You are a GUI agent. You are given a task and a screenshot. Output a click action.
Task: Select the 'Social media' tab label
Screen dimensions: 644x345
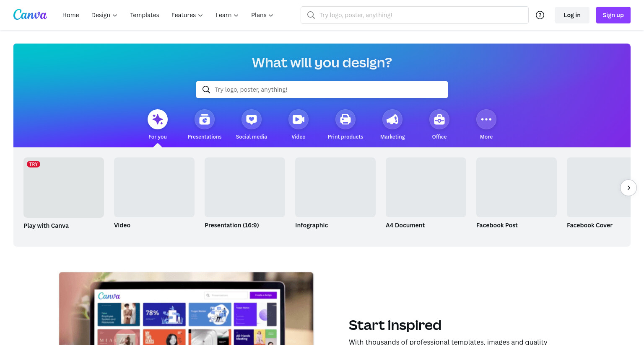click(252, 137)
